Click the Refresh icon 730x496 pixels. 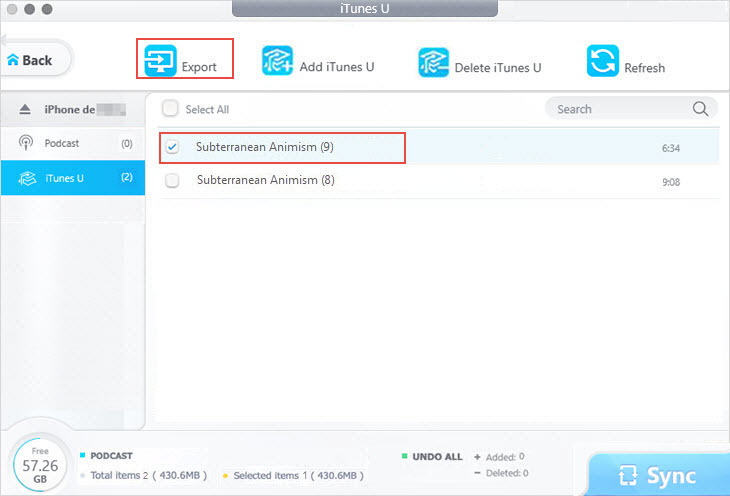[x=602, y=61]
